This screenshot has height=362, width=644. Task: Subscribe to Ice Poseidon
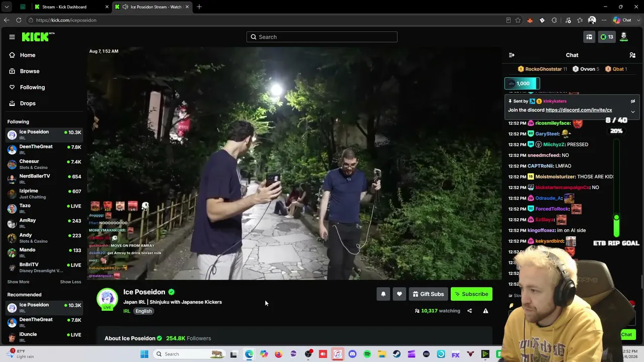point(471,294)
